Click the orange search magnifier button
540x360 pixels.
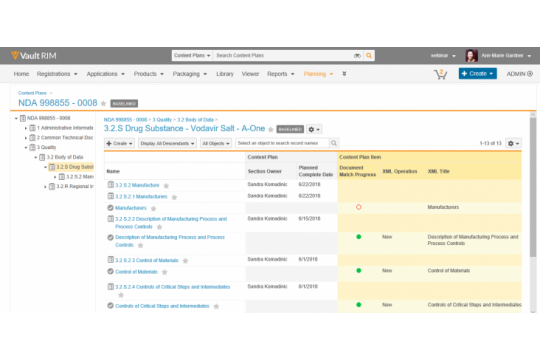[369, 55]
